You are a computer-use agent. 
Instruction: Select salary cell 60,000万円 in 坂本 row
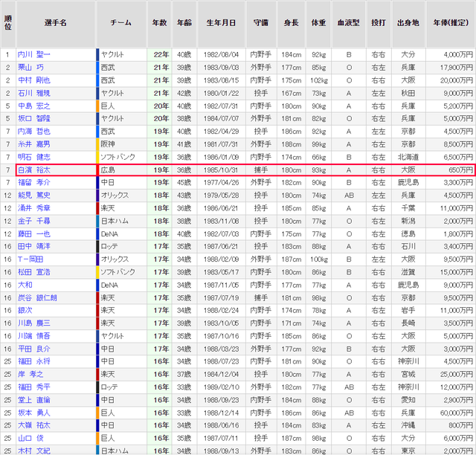point(451,413)
